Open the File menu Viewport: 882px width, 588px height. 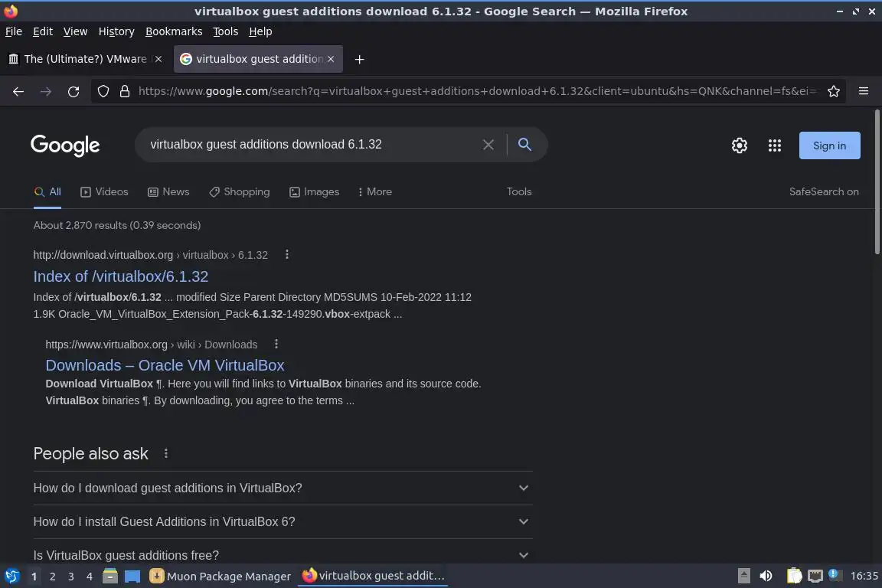(14, 31)
